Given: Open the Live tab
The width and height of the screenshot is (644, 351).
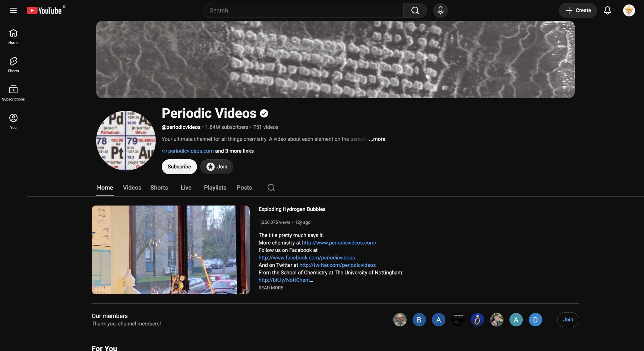Looking at the screenshot, I should 186,188.
